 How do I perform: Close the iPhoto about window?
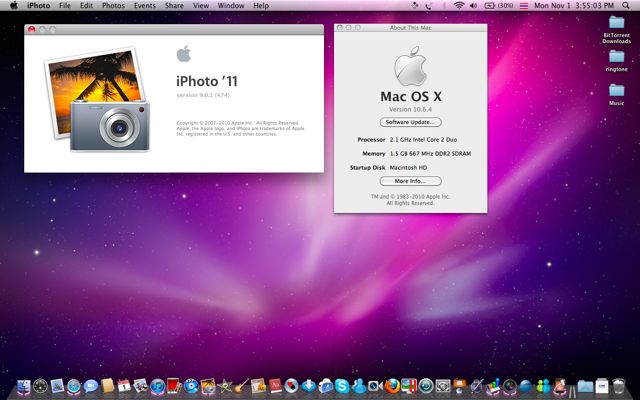(31, 29)
